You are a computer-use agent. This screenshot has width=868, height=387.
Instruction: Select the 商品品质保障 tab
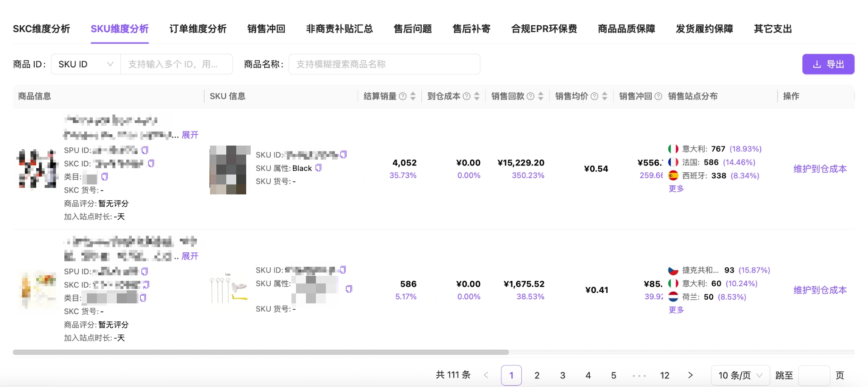626,29
